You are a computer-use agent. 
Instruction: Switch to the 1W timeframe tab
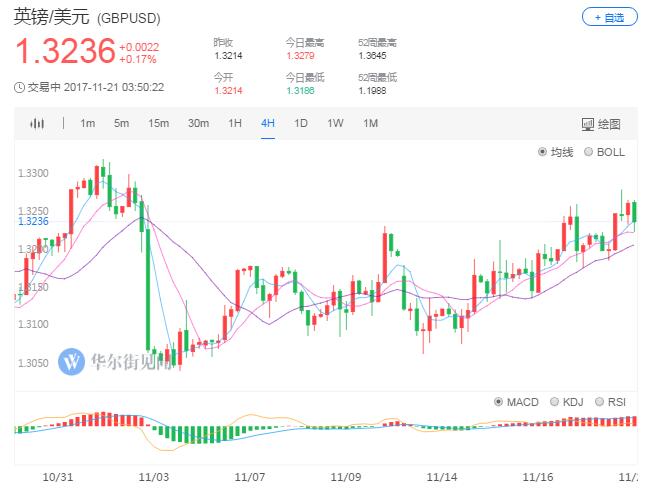click(335, 123)
